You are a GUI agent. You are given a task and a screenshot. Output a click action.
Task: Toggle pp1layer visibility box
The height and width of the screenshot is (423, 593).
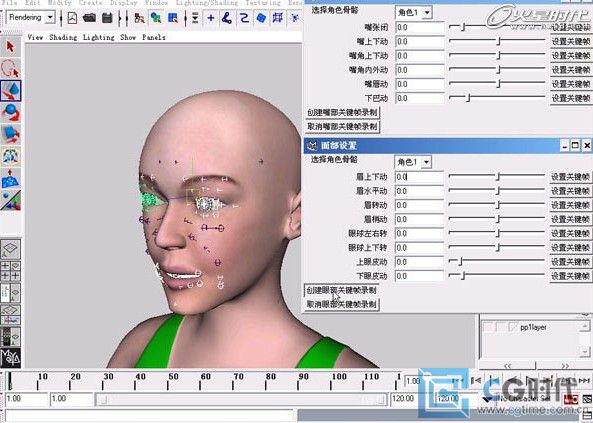[x=488, y=327]
